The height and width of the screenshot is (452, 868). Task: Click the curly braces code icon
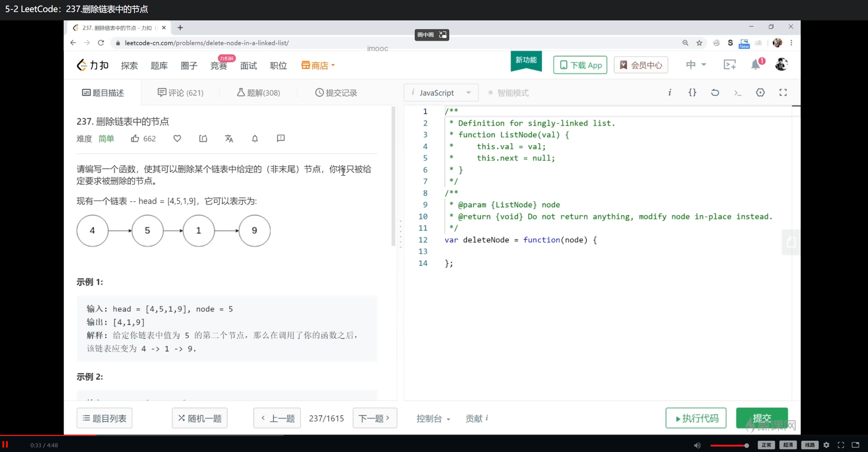point(693,92)
